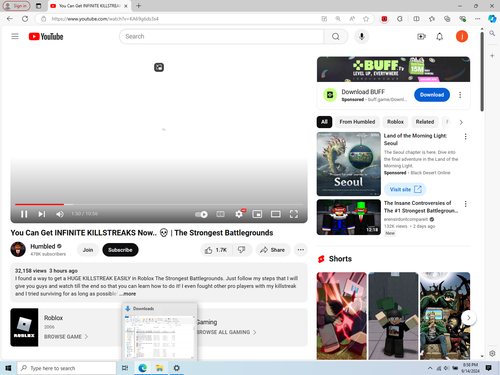
Task: Click the Sign in profile button
Action: [16, 6]
